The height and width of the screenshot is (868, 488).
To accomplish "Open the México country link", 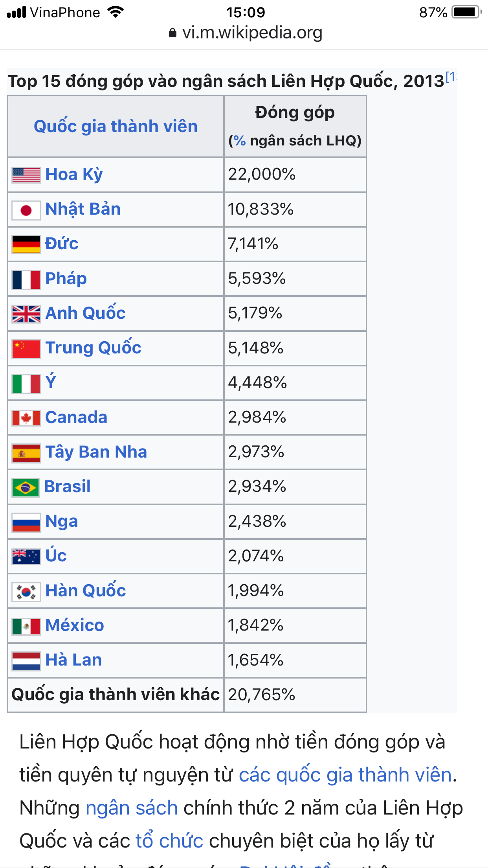I will (x=75, y=625).
